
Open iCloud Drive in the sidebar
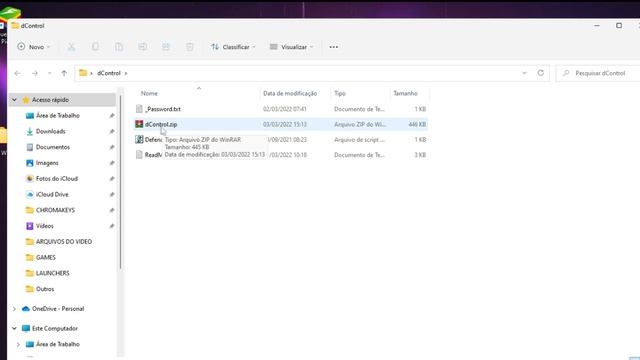(x=52, y=194)
